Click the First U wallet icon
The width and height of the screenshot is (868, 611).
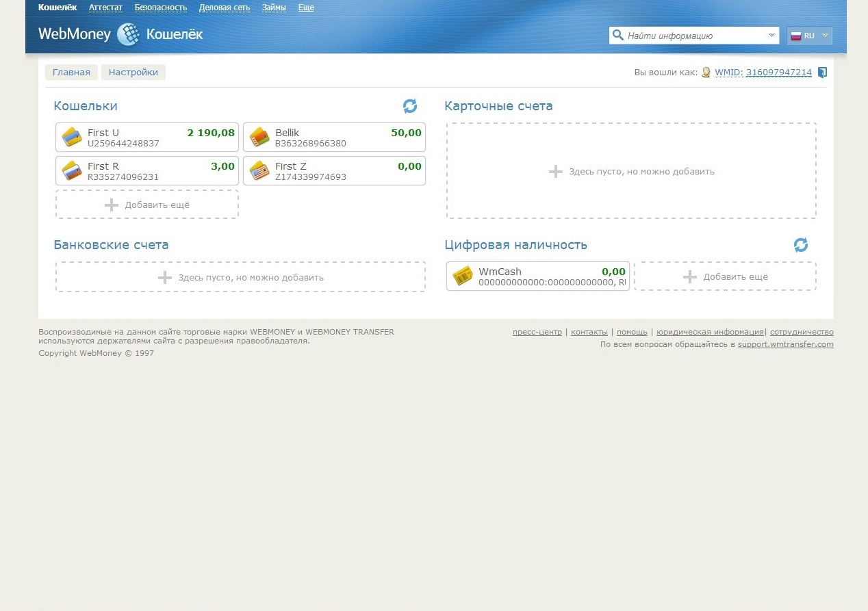click(72, 137)
